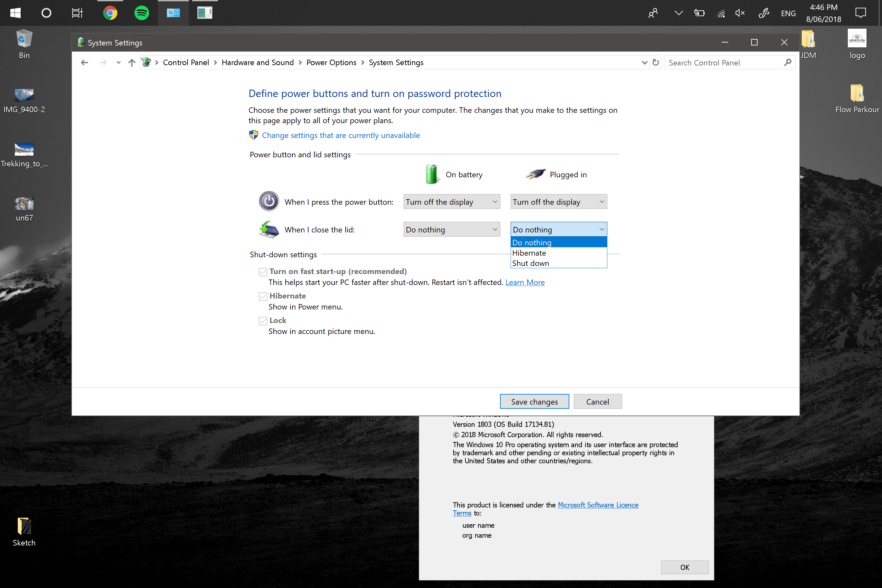882x588 pixels.
Task: Click Change settings that are currently unavailable
Action: (x=340, y=135)
